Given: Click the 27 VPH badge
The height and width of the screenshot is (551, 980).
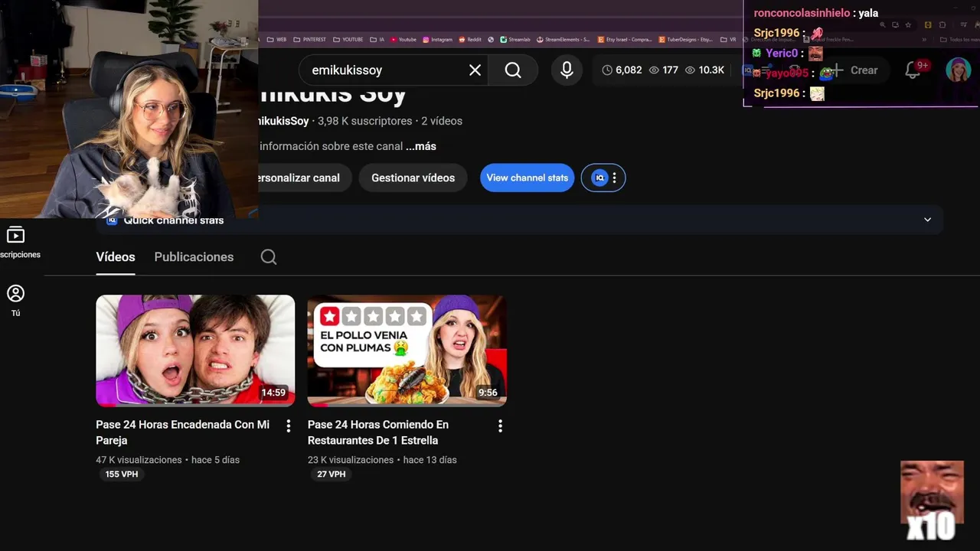Looking at the screenshot, I should [331, 474].
